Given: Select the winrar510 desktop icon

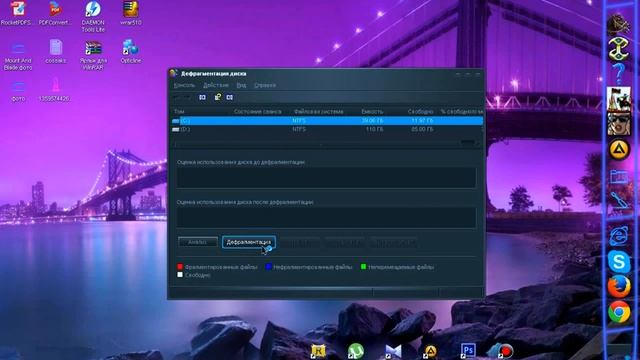Looking at the screenshot, I should point(131,13).
